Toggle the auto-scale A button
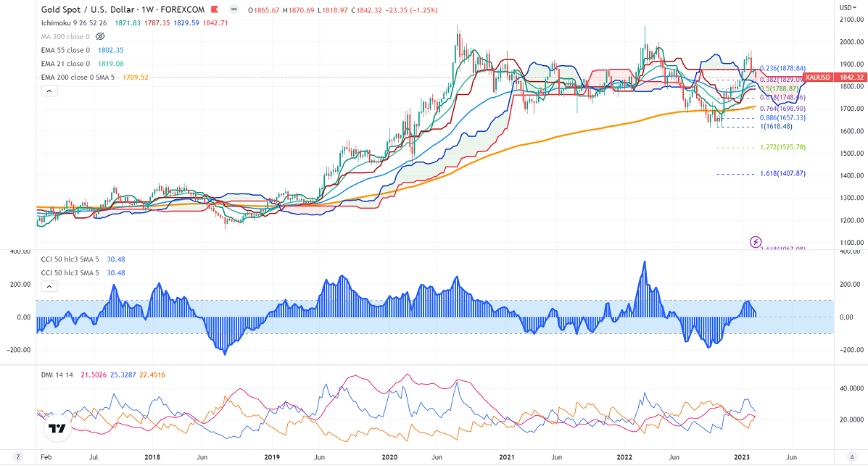Image resolution: width=868 pixels, height=468 pixels. (x=853, y=457)
